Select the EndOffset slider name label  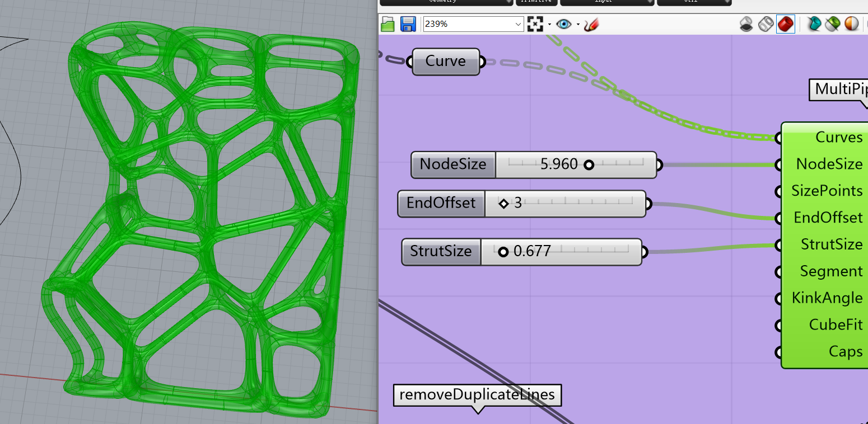click(x=441, y=204)
